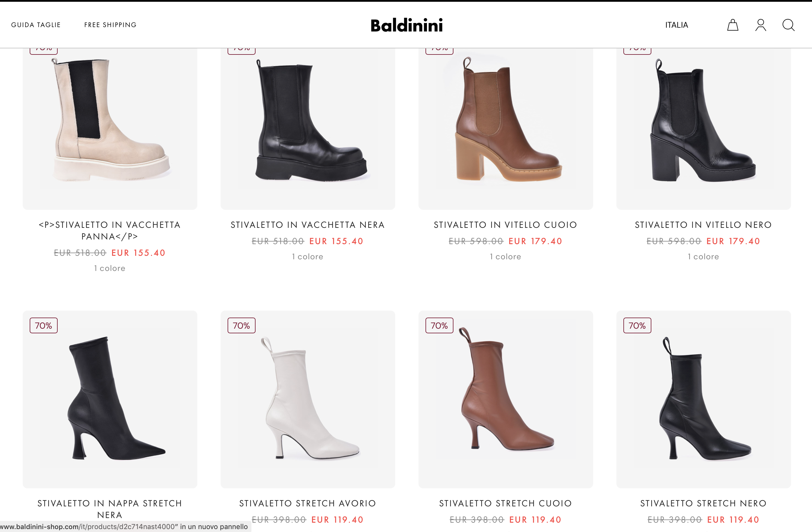812x532 pixels.
Task: Click 70% badge on Nappa Stretch Nera
Action: click(x=44, y=325)
